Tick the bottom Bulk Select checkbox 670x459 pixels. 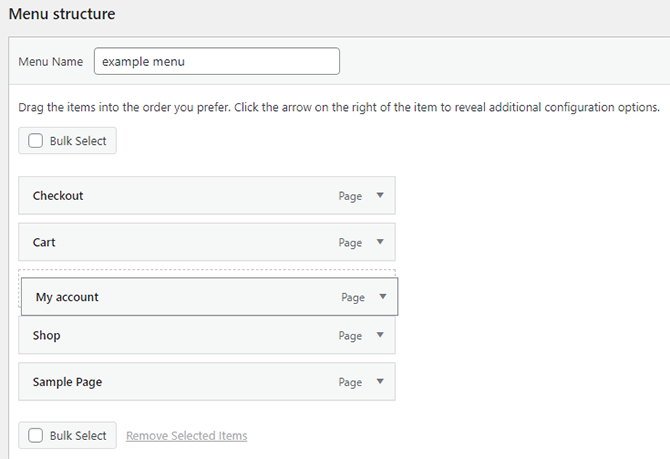pyautogui.click(x=36, y=436)
